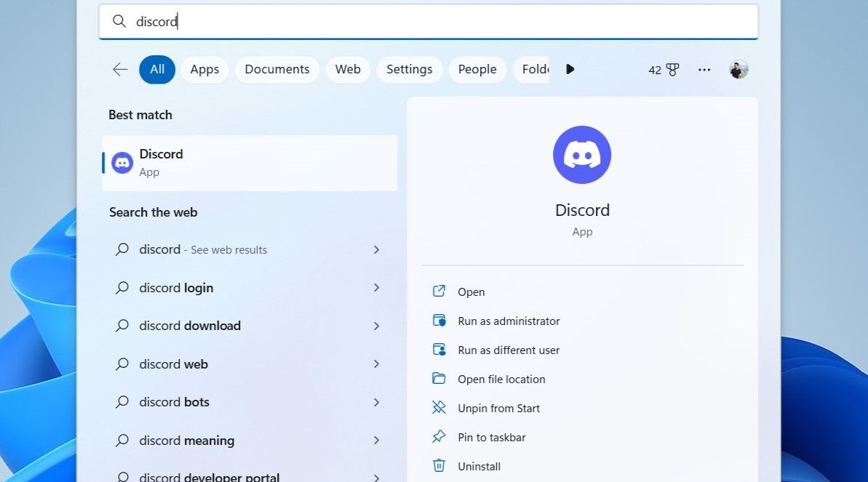Screen dimensions: 868x482
Task: Click the Discord icon in the Best match result
Action: pos(122,163)
